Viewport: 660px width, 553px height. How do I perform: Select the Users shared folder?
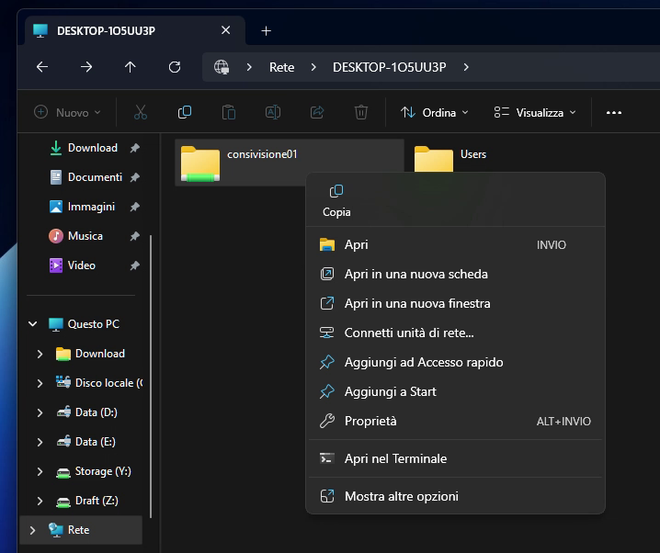tap(450, 158)
